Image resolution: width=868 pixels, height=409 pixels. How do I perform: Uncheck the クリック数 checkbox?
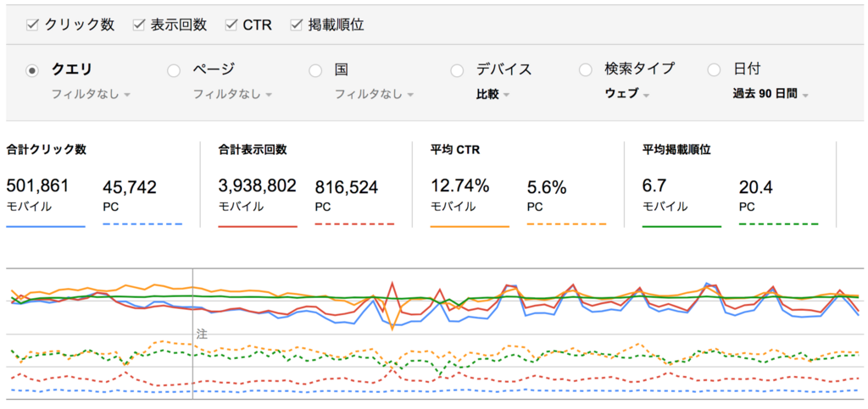[x=32, y=25]
